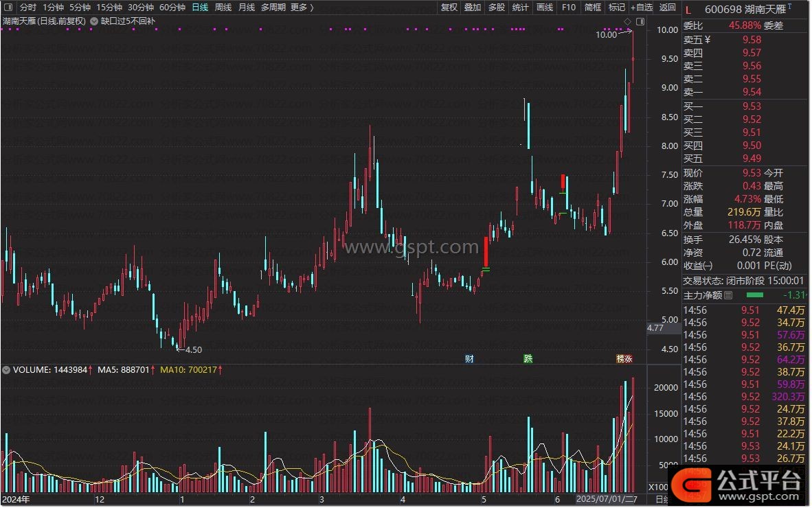Viewport: 812px width, 508px height.
Task: Select the 卖三 ask row at 9.56
Action: click(746, 66)
